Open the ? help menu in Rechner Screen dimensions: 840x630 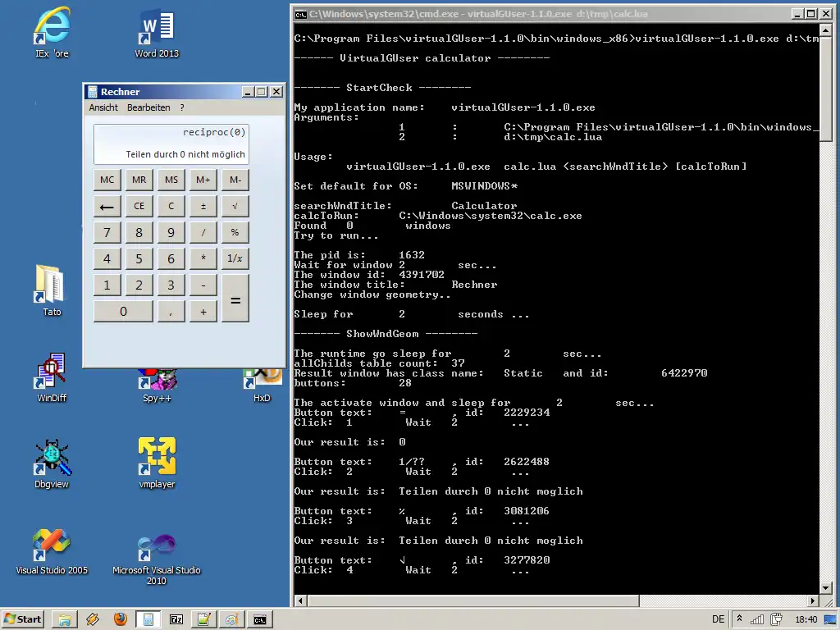coord(182,107)
